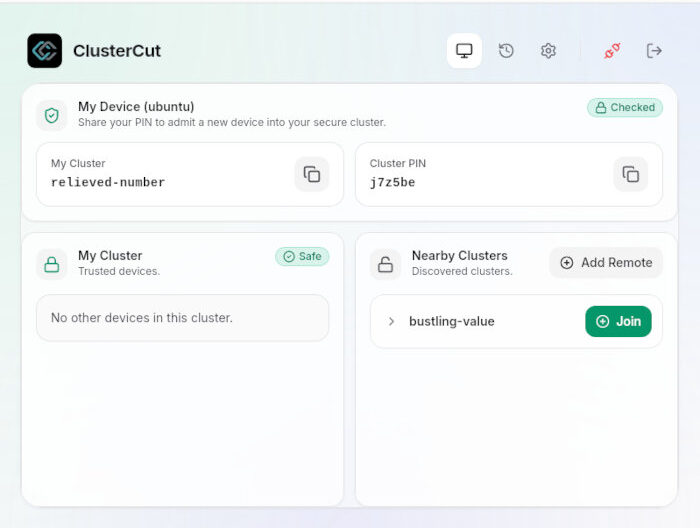Viewport: 700px width, 528px height.
Task: Copy the Cluster PIN j7z5be
Action: coord(630,174)
